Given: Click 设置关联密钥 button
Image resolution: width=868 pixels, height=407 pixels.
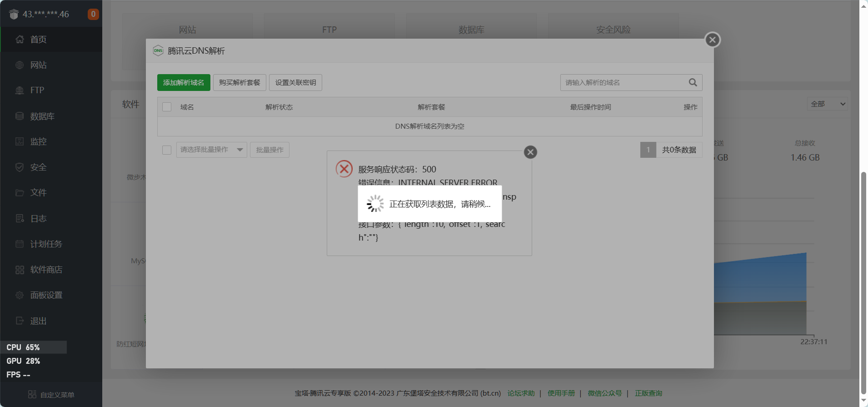Looking at the screenshot, I should coord(295,82).
